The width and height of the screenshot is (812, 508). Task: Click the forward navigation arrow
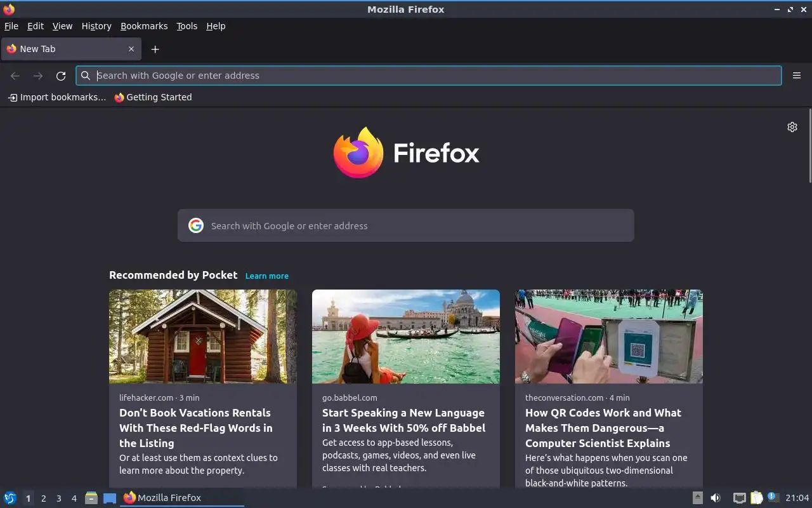click(x=38, y=76)
